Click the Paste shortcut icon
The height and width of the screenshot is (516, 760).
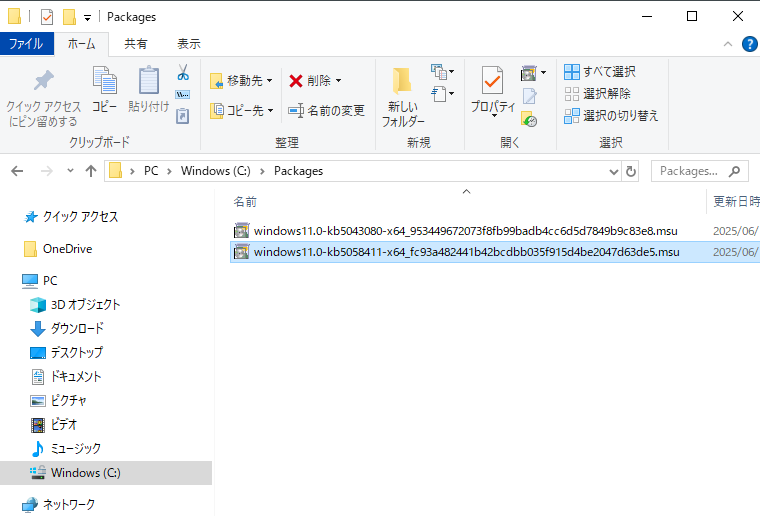coord(183,116)
